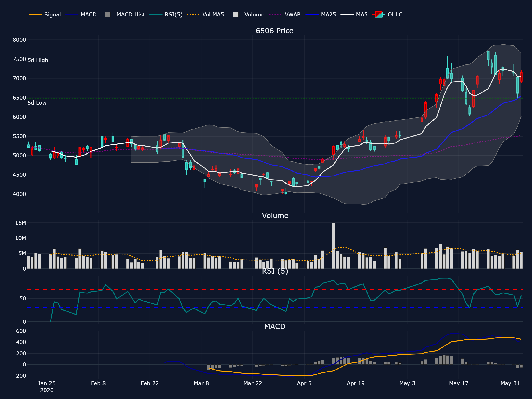532x399 pixels.
Task: Click the 6000 price axis label
Action: point(19,117)
